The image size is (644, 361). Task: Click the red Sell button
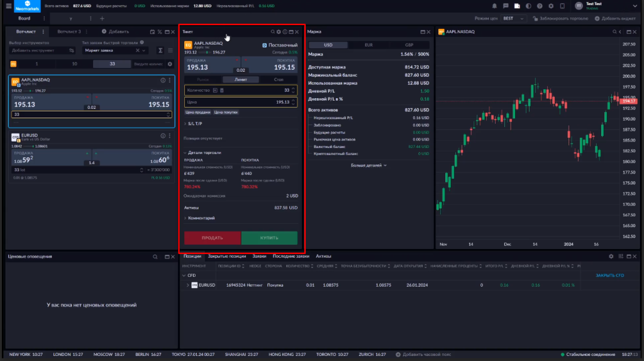213,238
